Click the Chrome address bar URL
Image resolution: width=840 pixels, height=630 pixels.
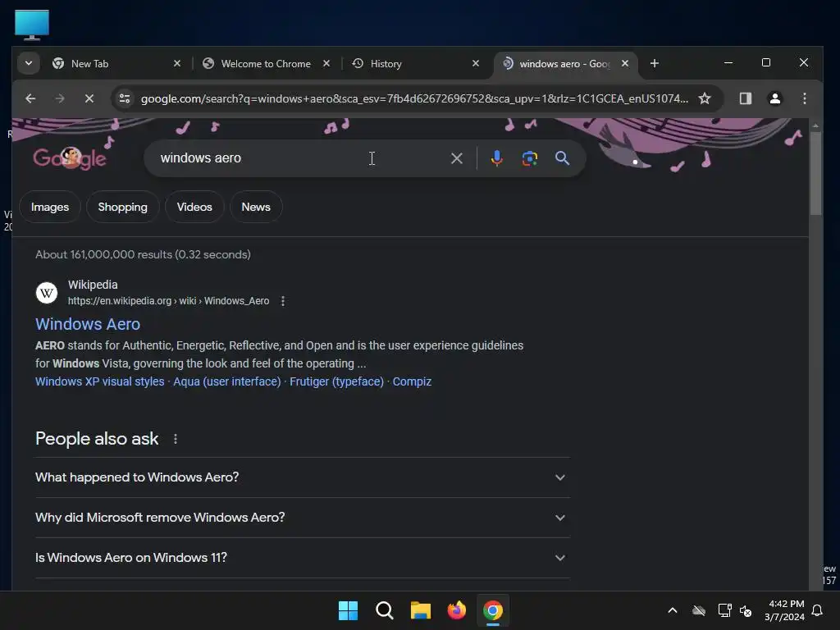tap(414, 98)
